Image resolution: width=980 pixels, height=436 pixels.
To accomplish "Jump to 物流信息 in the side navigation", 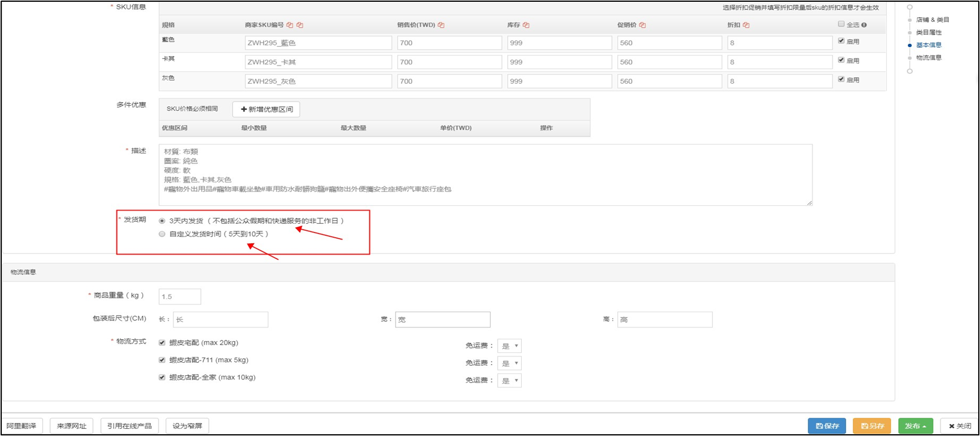I will click(x=928, y=58).
